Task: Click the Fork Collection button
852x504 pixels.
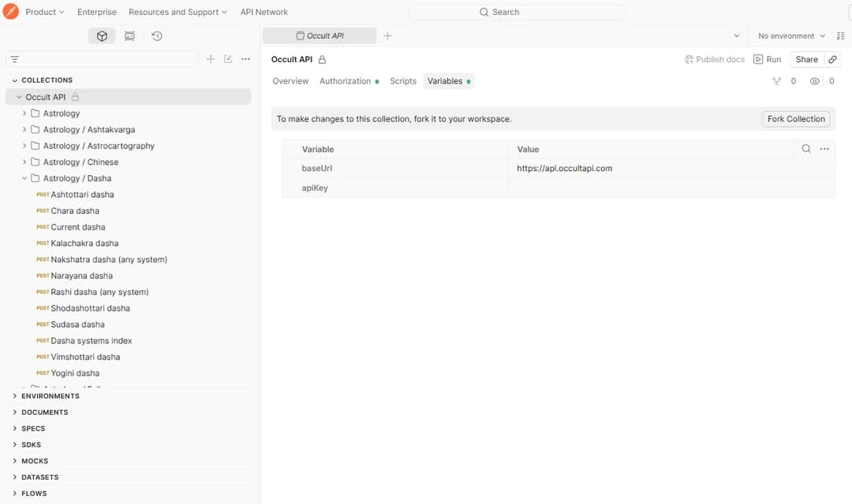Action: tap(796, 119)
